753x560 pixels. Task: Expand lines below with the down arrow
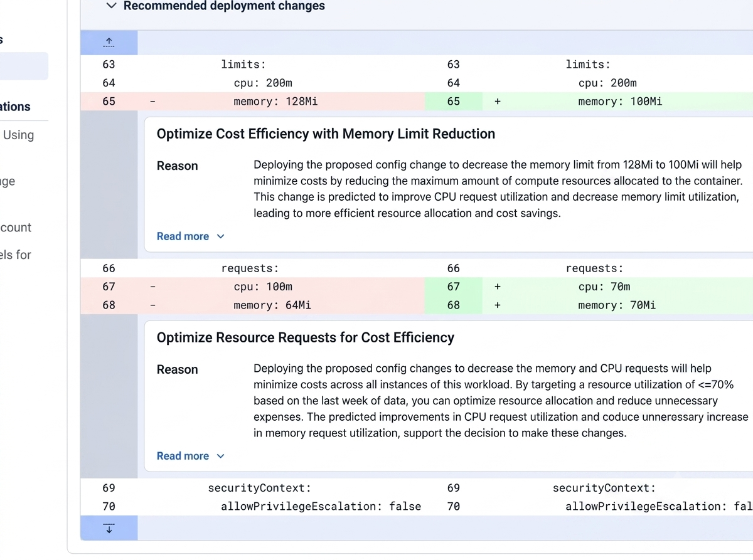tap(109, 528)
